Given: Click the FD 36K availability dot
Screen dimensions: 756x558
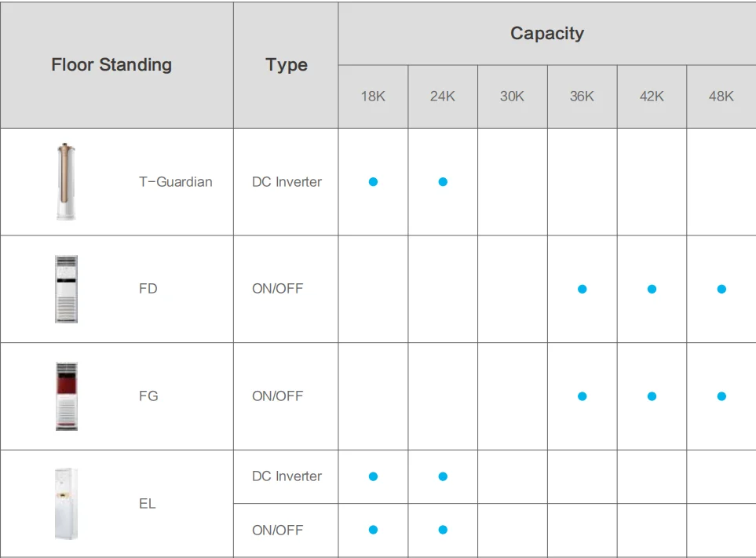Looking at the screenshot, I should click(x=582, y=289).
